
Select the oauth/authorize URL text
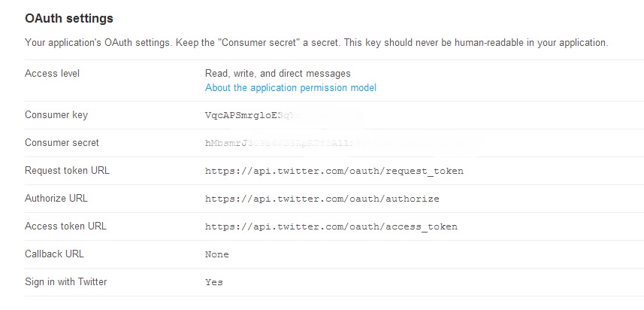(x=322, y=199)
